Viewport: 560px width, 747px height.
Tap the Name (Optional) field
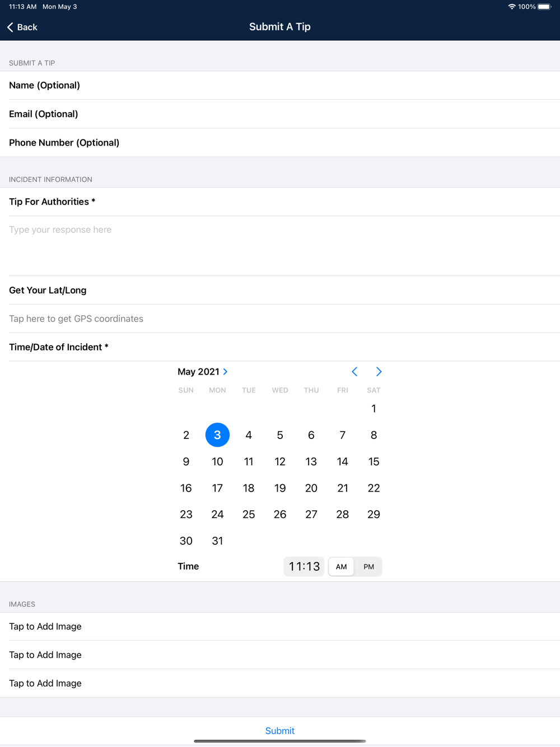(280, 85)
